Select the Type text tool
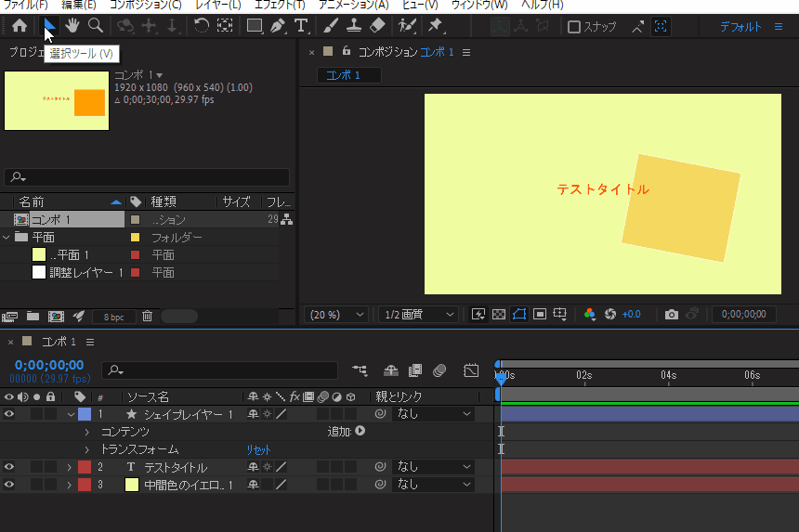The image size is (799, 532). point(301,25)
